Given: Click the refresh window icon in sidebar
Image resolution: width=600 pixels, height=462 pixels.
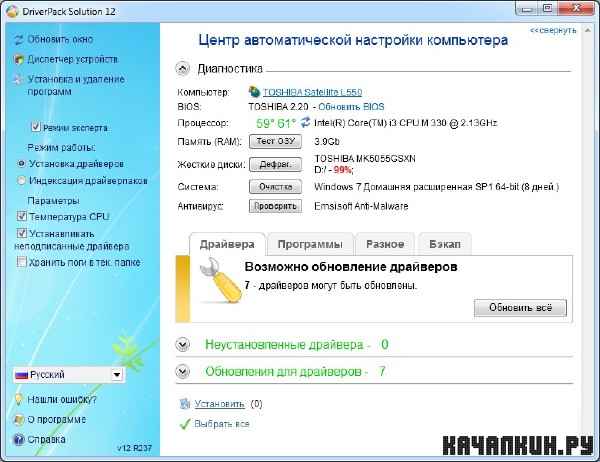Looking at the screenshot, I should pyautogui.click(x=18, y=39).
